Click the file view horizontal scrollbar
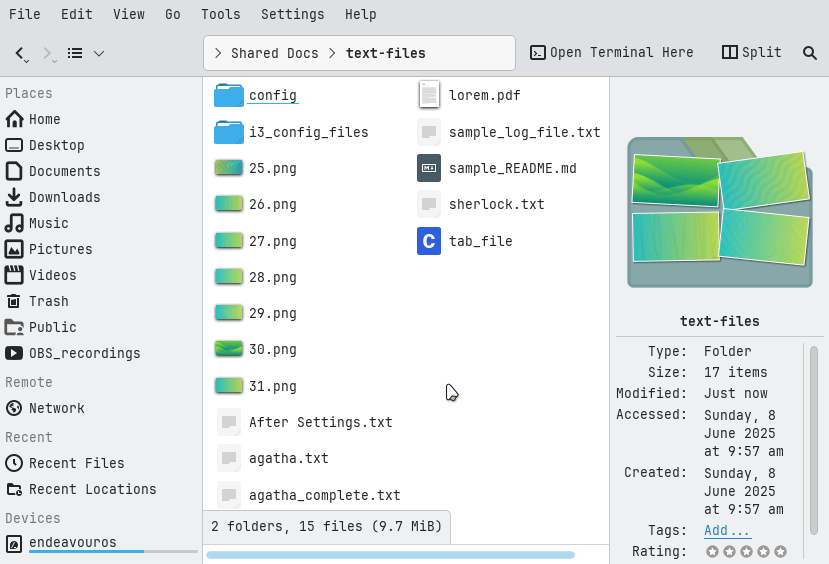This screenshot has width=829, height=564. click(x=390, y=555)
